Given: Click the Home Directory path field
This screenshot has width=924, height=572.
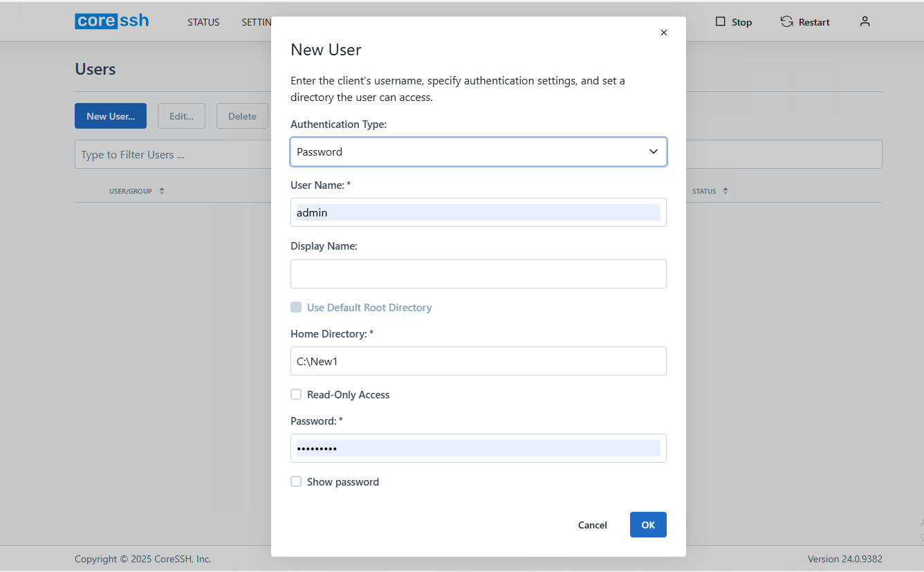Looking at the screenshot, I should (x=478, y=361).
